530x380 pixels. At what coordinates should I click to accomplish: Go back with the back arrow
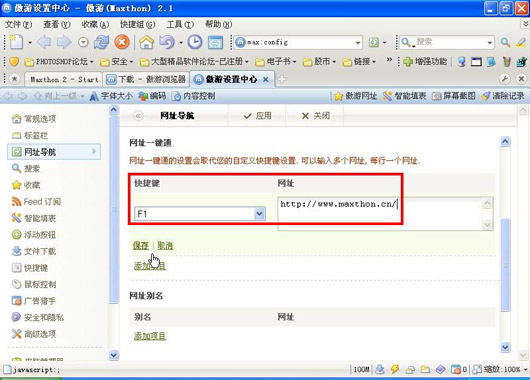coord(44,42)
